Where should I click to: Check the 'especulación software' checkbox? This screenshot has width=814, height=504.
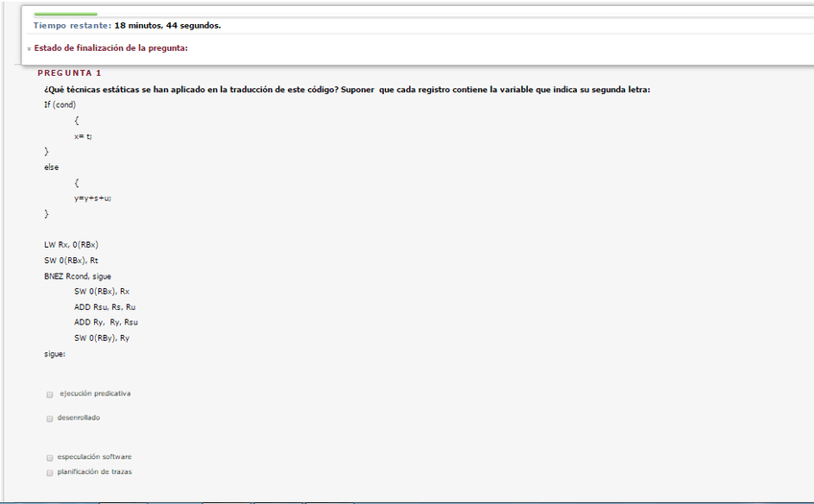point(50,458)
